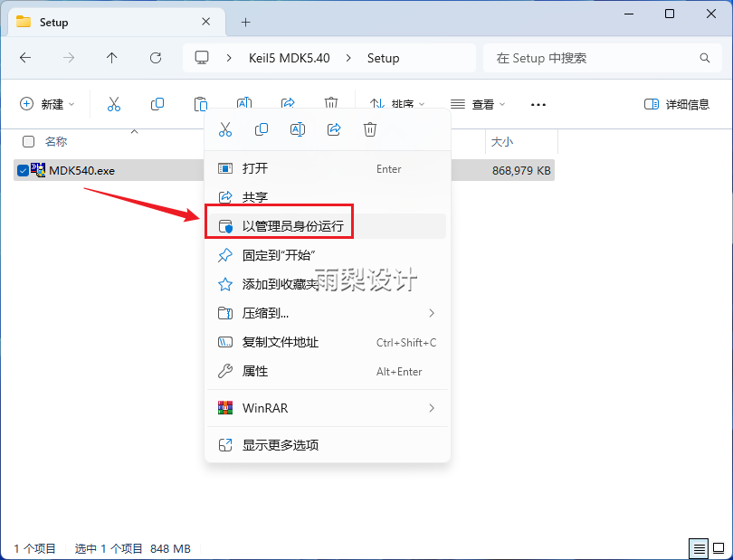Toggle the select-all checkbox in header

click(x=29, y=141)
